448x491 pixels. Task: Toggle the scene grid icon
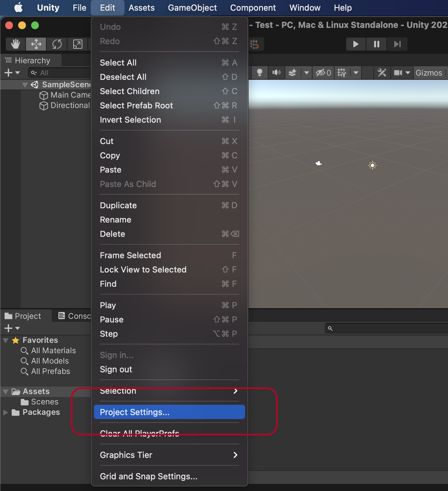[342, 73]
